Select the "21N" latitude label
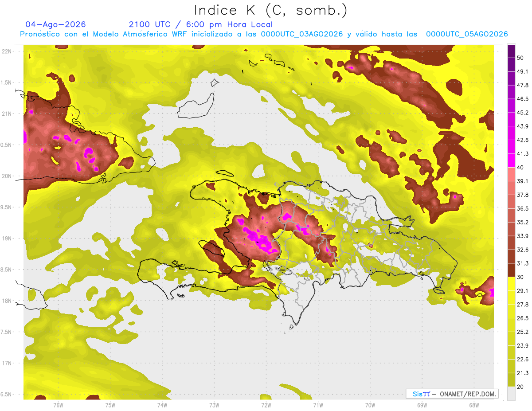 (x=7, y=114)
